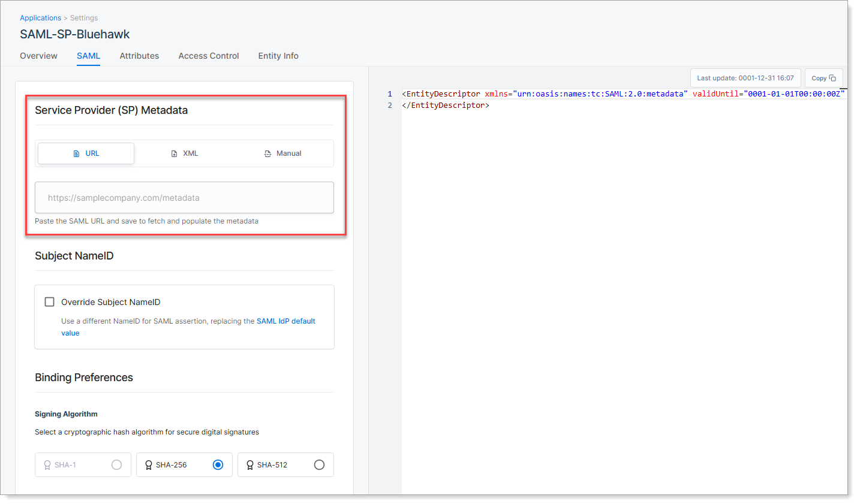Choose the URL metadata option
857x504 pixels.
coord(86,153)
